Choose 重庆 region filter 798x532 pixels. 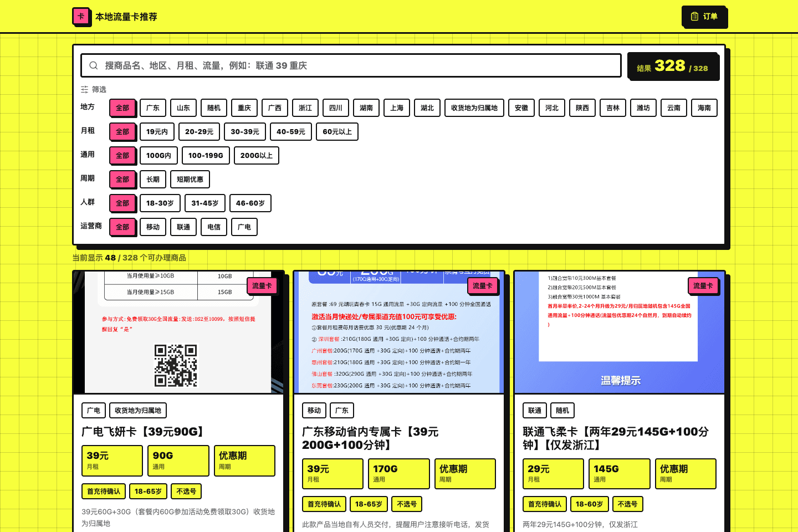(x=244, y=108)
